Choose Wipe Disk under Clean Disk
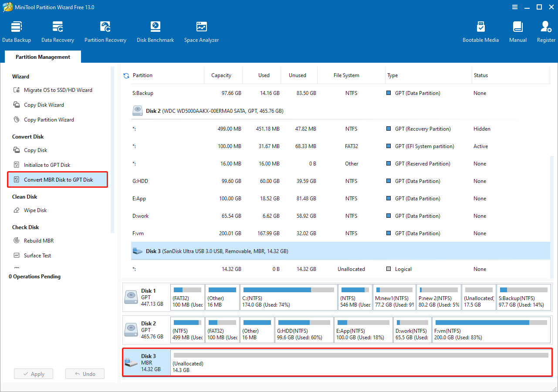Image resolution: width=558 pixels, height=392 pixels. pos(35,210)
